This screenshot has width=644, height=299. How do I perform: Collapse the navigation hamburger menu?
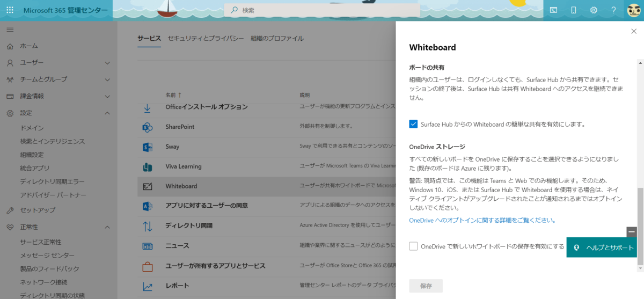pyautogui.click(x=10, y=29)
